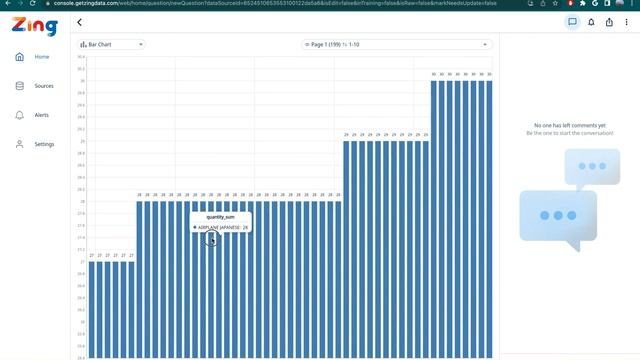640x360 pixels.
Task: Click the first bar labeled 29
Action: pos(346,250)
